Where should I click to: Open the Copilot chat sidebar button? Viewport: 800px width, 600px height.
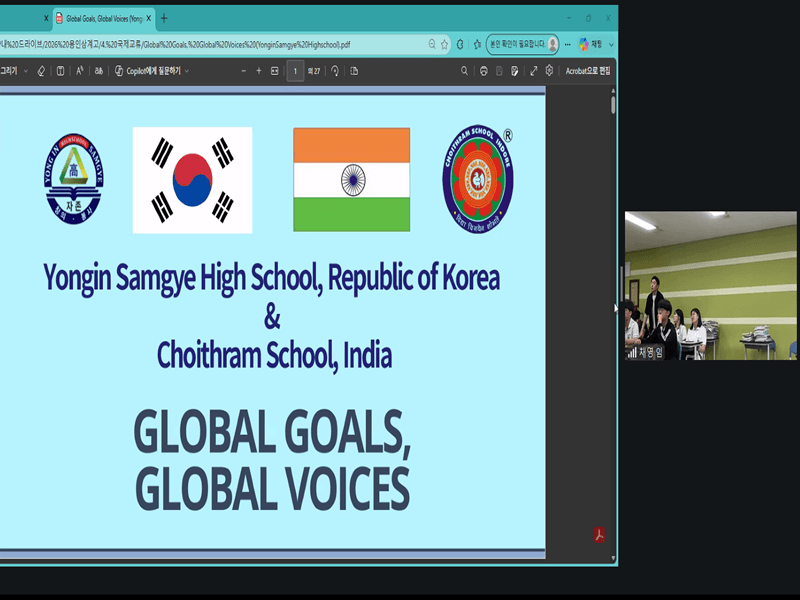coord(591,44)
